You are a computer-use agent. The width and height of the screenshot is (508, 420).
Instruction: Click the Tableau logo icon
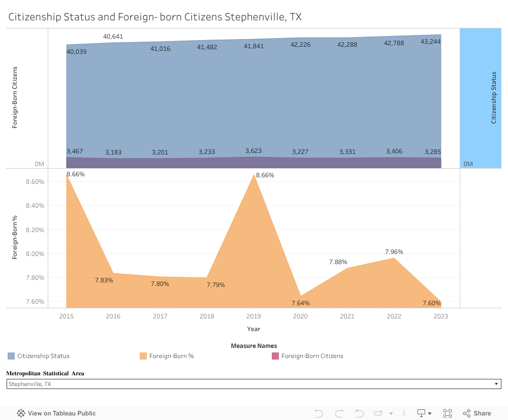click(x=21, y=413)
